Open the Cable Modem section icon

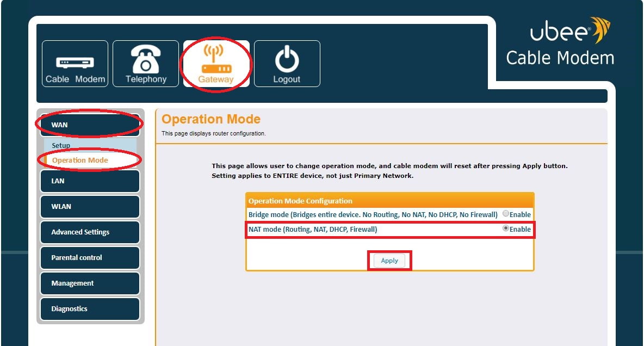75,64
